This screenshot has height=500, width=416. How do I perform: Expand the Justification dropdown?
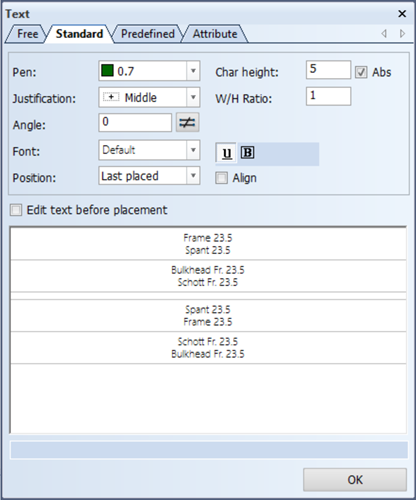(x=193, y=97)
